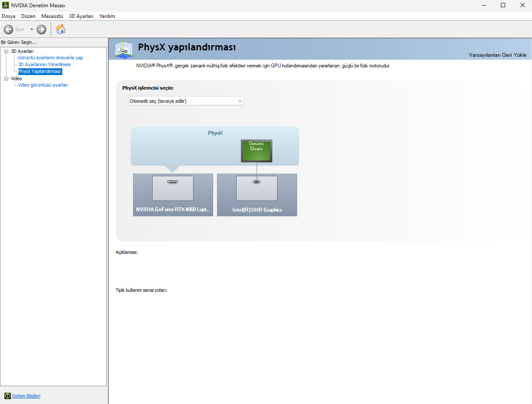Open the Back history dropdown arrow

[32, 29]
